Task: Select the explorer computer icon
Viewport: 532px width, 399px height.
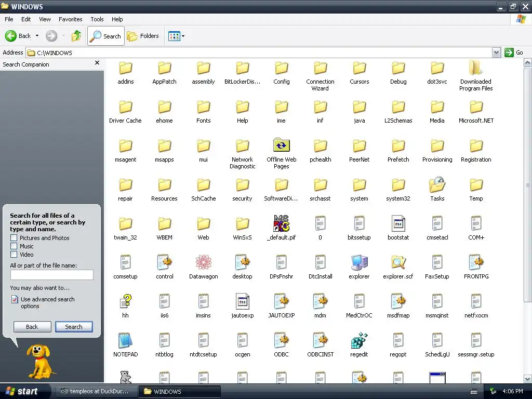Action: 359,262
